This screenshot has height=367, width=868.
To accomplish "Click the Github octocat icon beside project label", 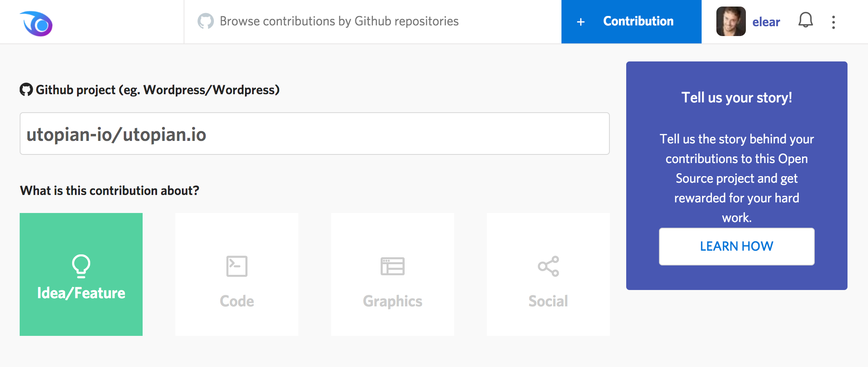I will [26, 90].
